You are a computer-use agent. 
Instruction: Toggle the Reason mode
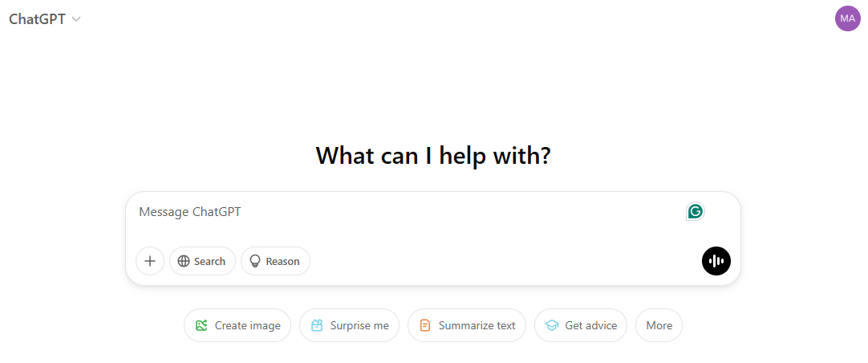pyautogui.click(x=276, y=261)
